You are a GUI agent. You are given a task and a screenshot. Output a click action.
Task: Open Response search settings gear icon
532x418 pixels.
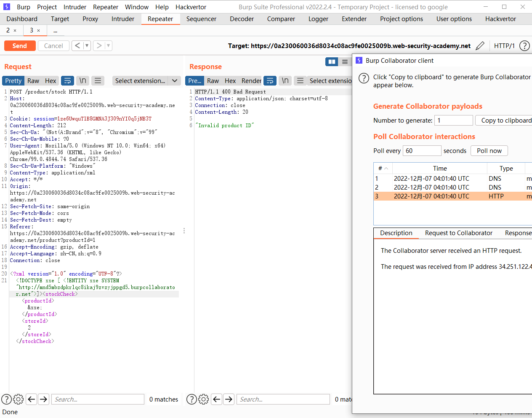pyautogui.click(x=203, y=399)
